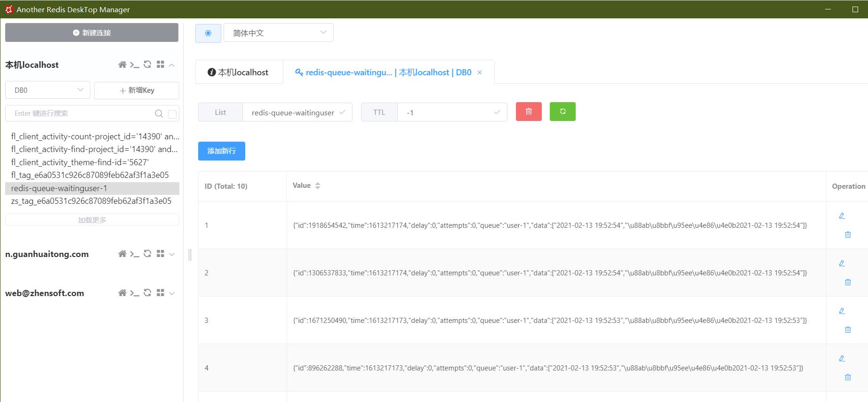Click 添加新行 add new row button
This screenshot has width=868, height=402.
click(222, 151)
